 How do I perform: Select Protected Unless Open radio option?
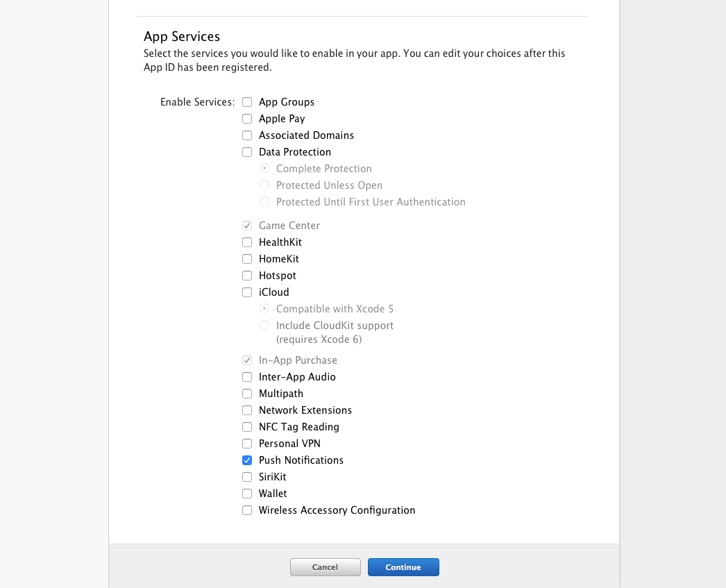click(264, 185)
